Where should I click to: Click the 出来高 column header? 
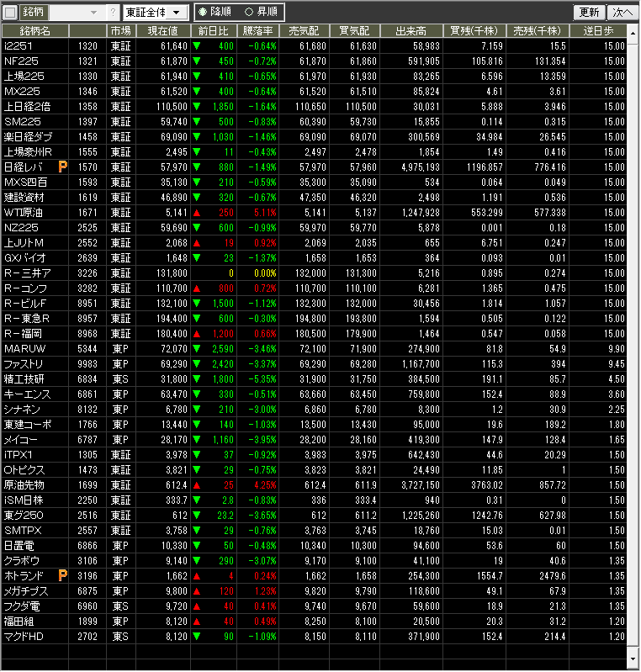(411, 30)
